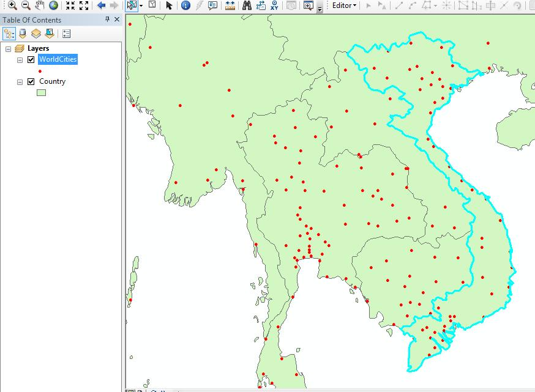Go back to previous extent
The height and width of the screenshot is (392, 535).
tap(102, 6)
